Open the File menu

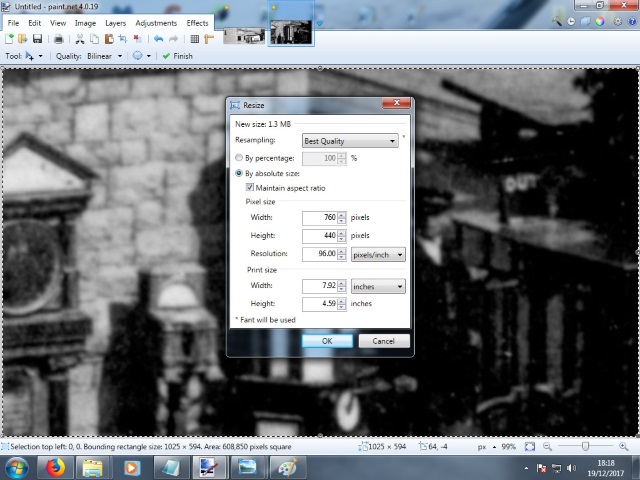[x=13, y=23]
